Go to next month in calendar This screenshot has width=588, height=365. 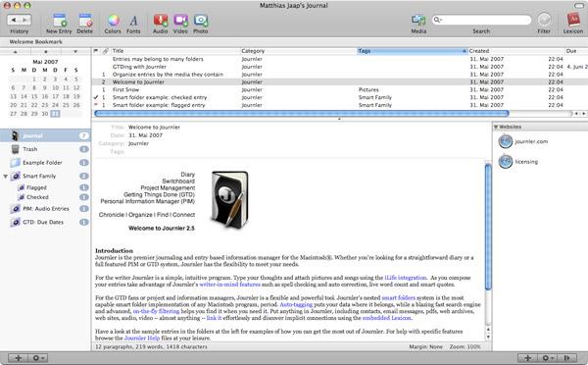[x=75, y=51]
